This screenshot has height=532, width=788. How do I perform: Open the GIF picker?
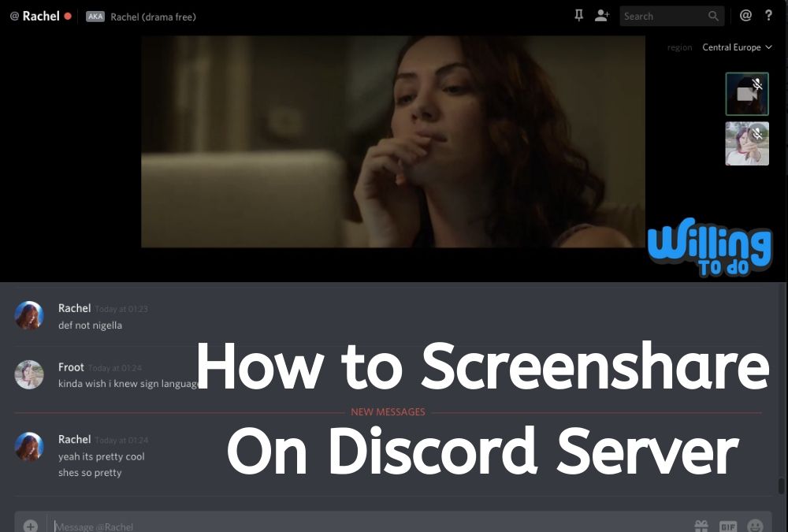point(728,526)
